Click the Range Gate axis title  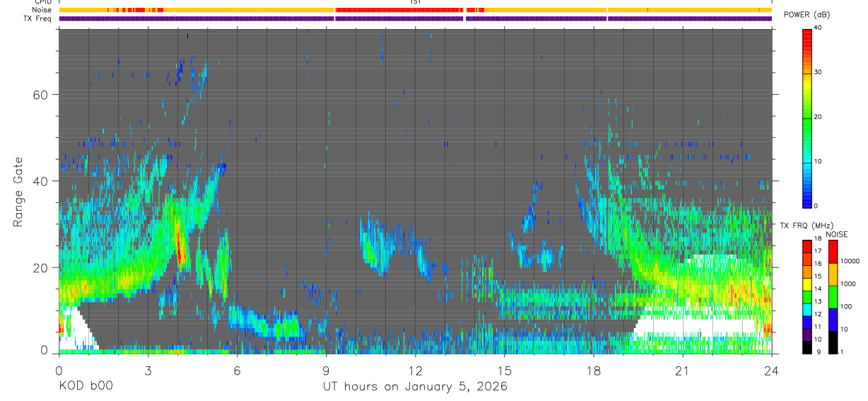click(x=18, y=192)
